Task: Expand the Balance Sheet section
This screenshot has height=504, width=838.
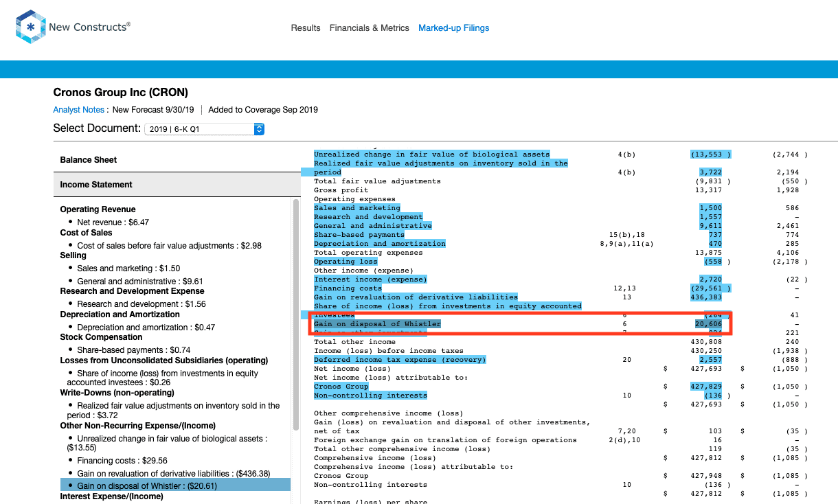Action: 177,159
